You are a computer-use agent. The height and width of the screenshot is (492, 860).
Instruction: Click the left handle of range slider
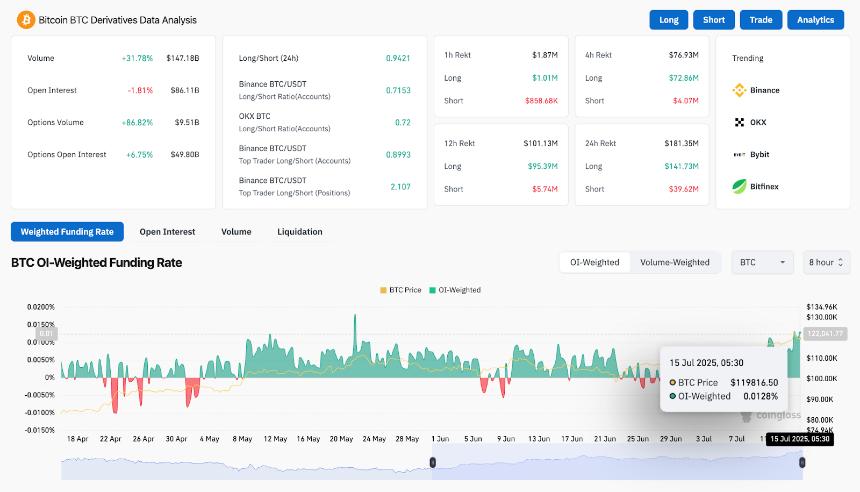click(433, 461)
